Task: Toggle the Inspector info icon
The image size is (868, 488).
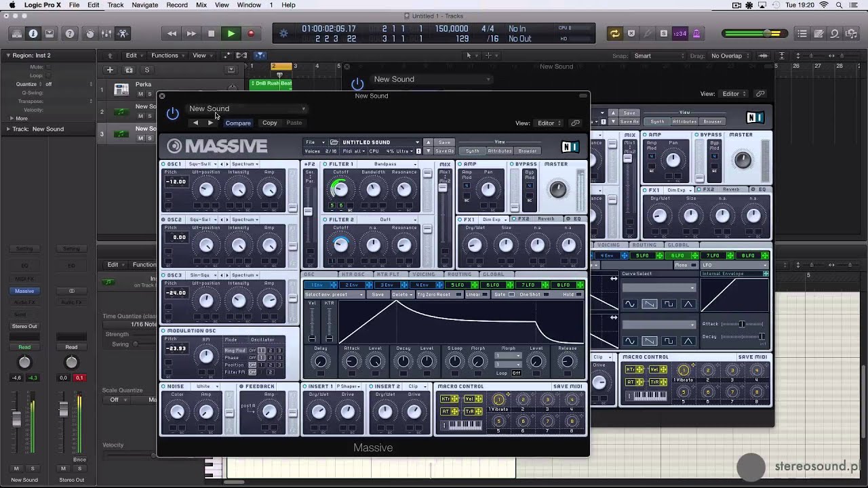Action: (33, 33)
